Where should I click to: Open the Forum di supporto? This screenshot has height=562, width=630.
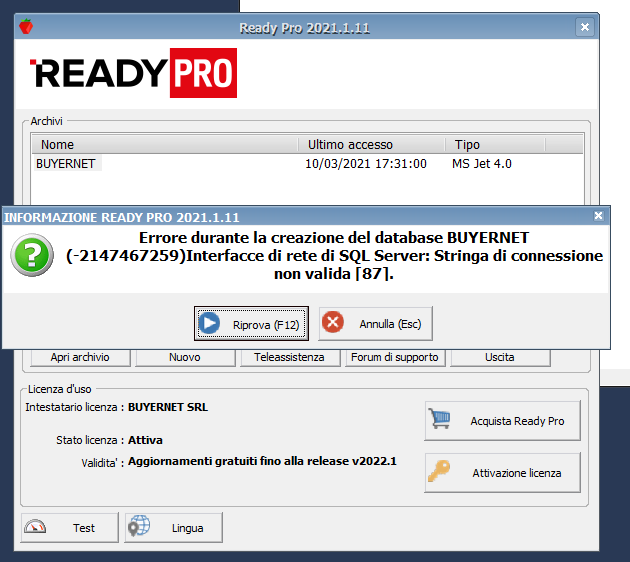coord(395,357)
